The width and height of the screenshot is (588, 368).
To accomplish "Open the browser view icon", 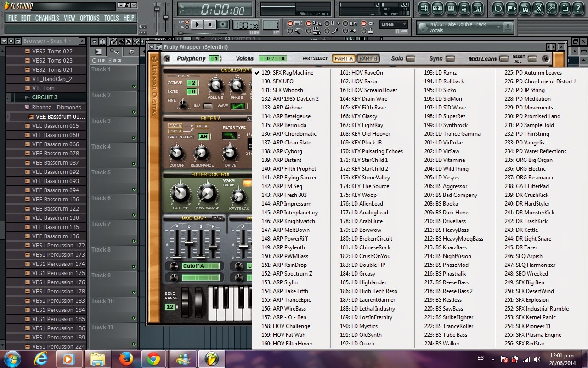I will (x=464, y=8).
